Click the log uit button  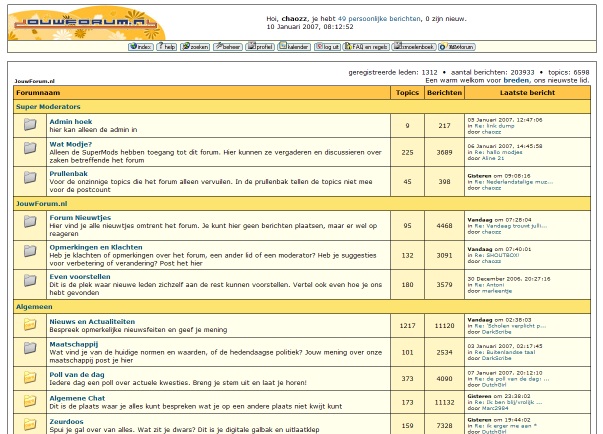coord(328,47)
